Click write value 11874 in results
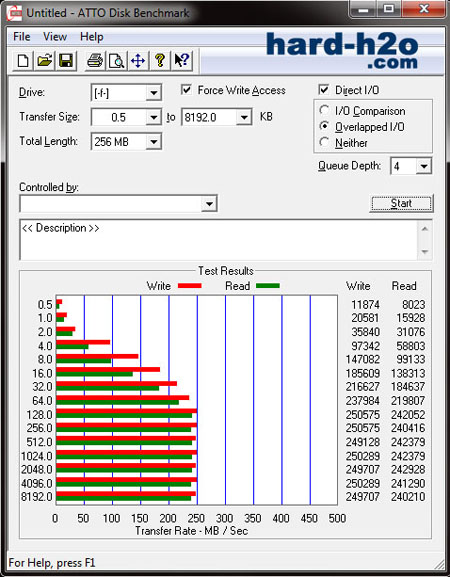450x577 pixels. coord(365,305)
